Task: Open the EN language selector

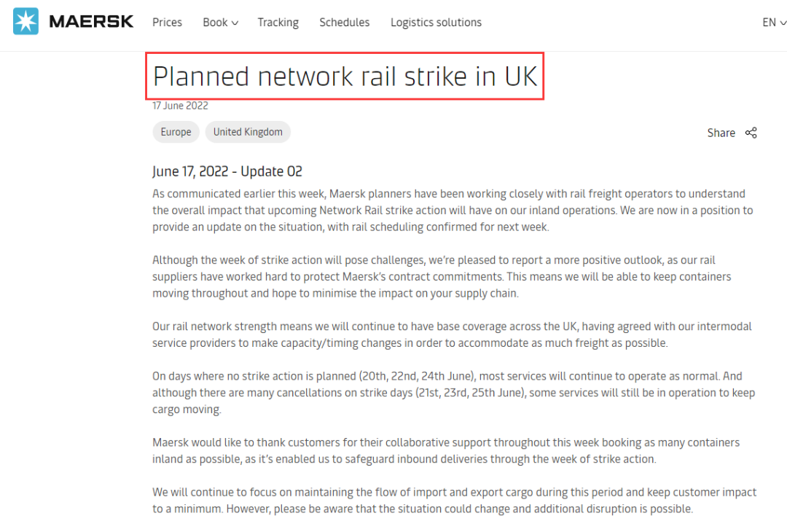Action: pos(770,23)
